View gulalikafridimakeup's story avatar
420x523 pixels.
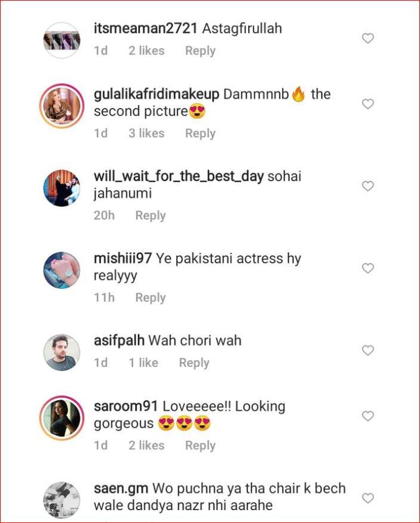[61, 106]
